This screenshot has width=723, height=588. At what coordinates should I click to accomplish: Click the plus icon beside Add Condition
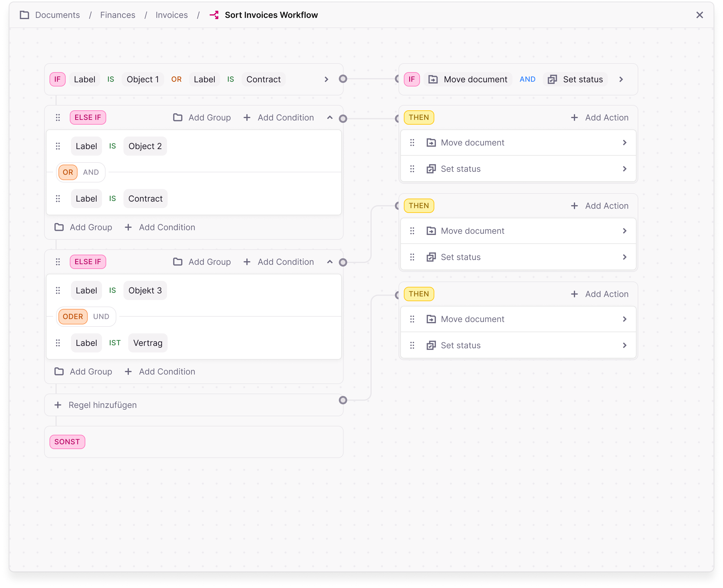[247, 117]
